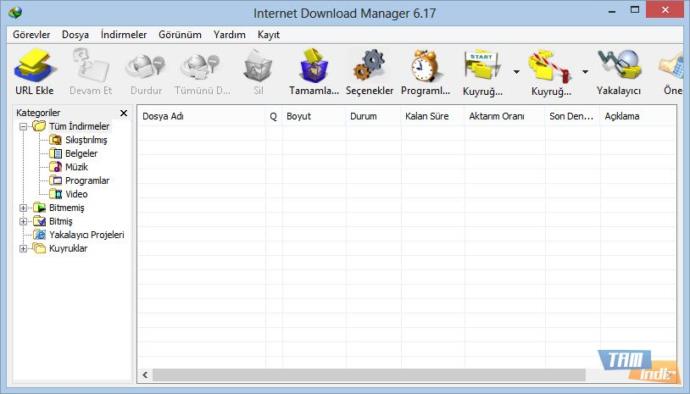Select the Müzik tree label
This screenshot has height=394, width=690.
77,167
